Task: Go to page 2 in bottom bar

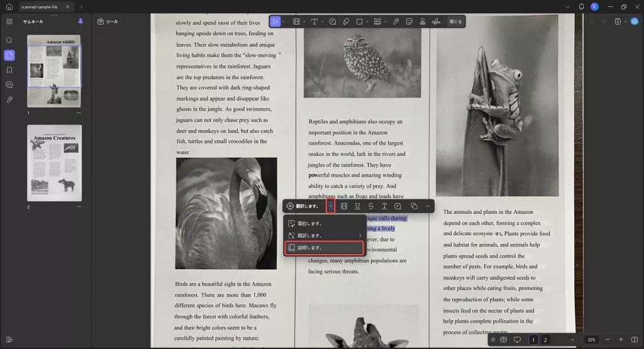Action: (x=545, y=340)
